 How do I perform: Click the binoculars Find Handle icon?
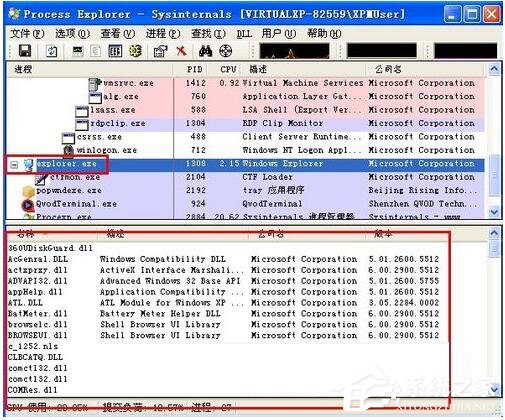[x=205, y=51]
